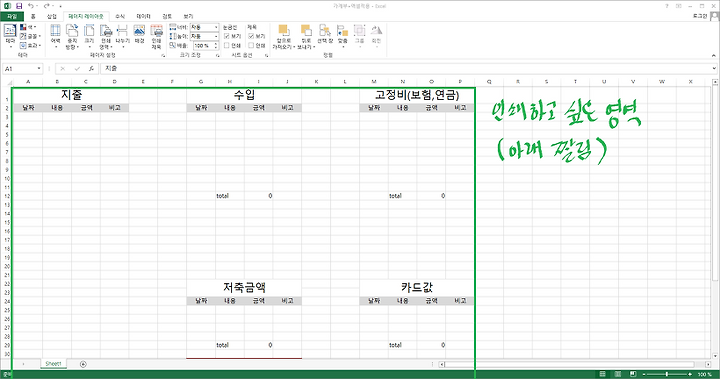Switch to the Formulas (수식) tab

click(x=120, y=17)
